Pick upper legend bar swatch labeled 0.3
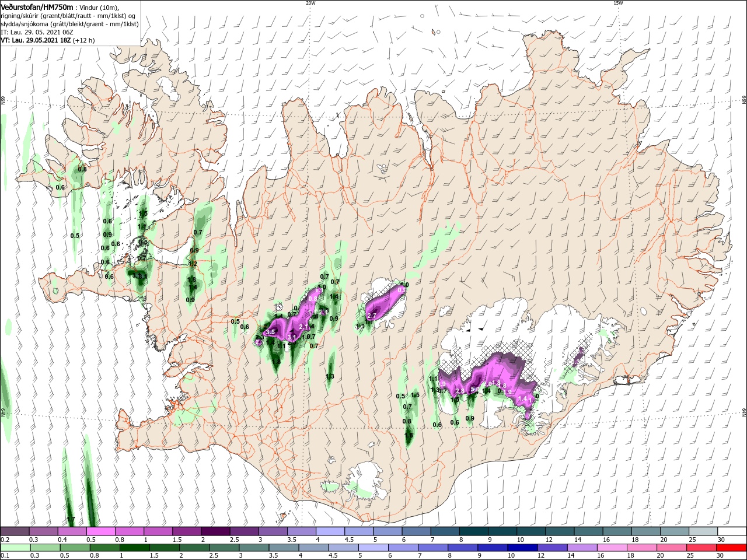This screenshot has height=560, width=747. [44, 531]
